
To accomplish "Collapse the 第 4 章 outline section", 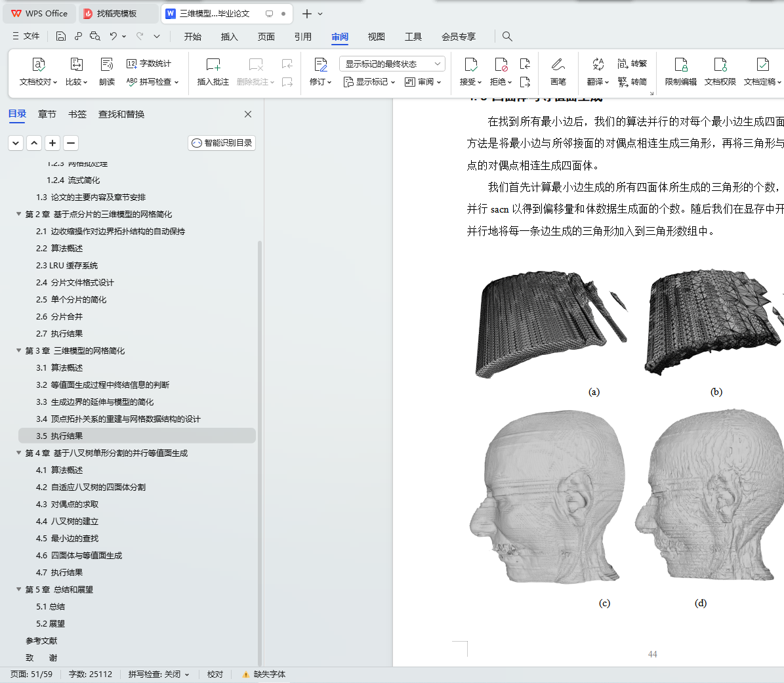I will (19, 453).
